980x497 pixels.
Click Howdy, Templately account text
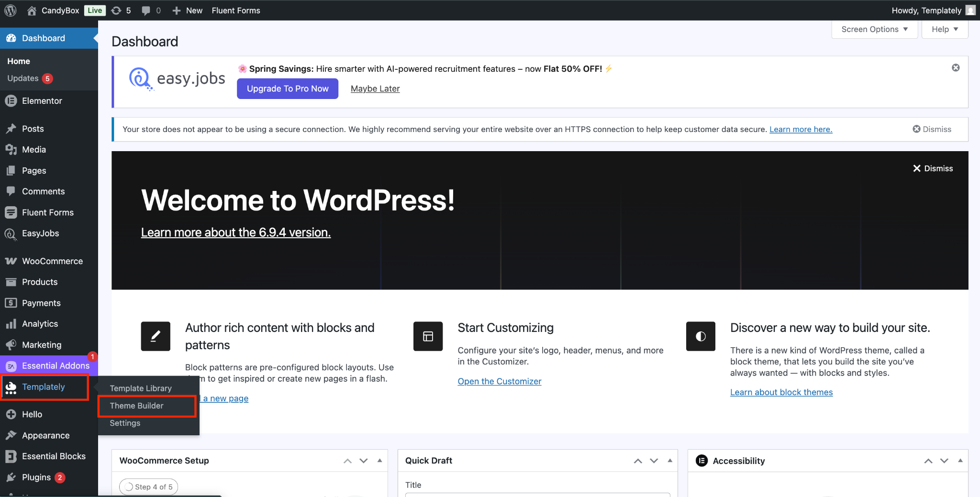pos(926,11)
